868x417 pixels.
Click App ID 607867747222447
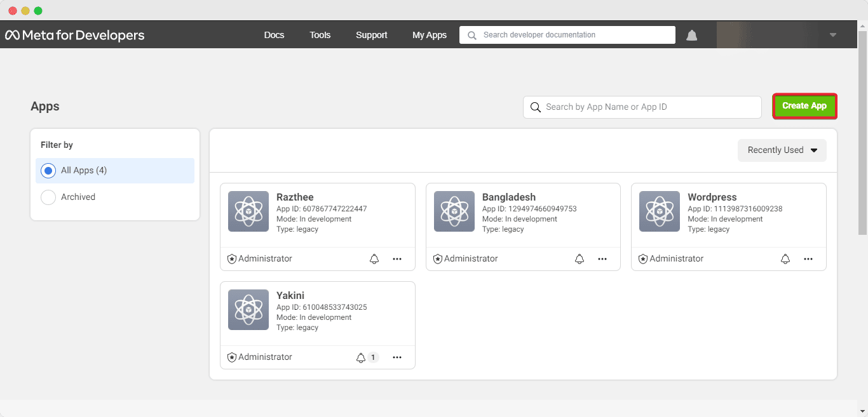[322, 209]
